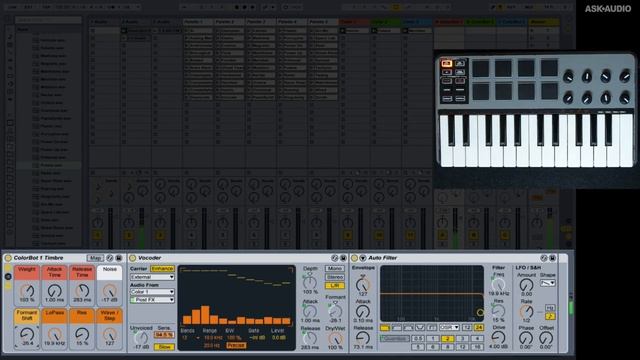Select the L/R mode button
The image size is (640, 360).
(x=335, y=286)
